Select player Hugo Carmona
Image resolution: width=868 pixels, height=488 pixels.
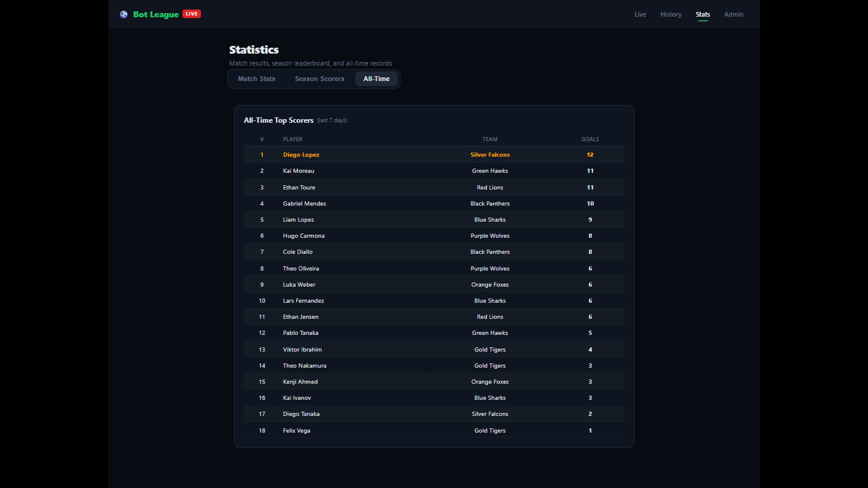pos(304,236)
